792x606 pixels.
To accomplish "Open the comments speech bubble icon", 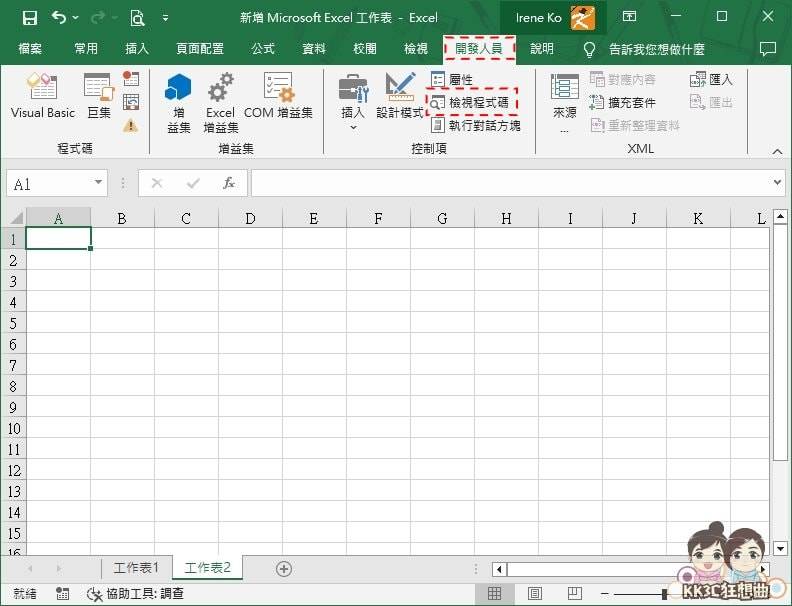I will [x=767, y=49].
